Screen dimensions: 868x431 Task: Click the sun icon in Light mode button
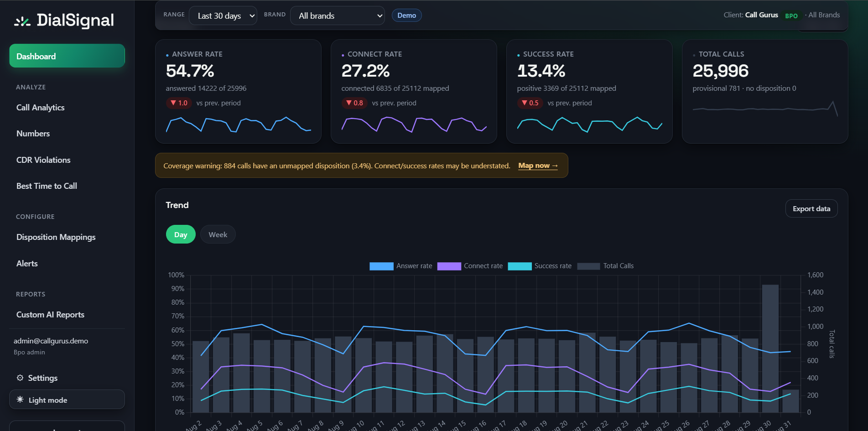tap(20, 400)
